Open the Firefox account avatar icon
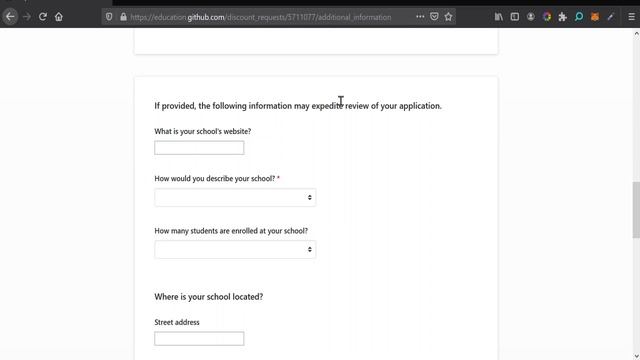640x360 pixels. [x=531, y=17]
